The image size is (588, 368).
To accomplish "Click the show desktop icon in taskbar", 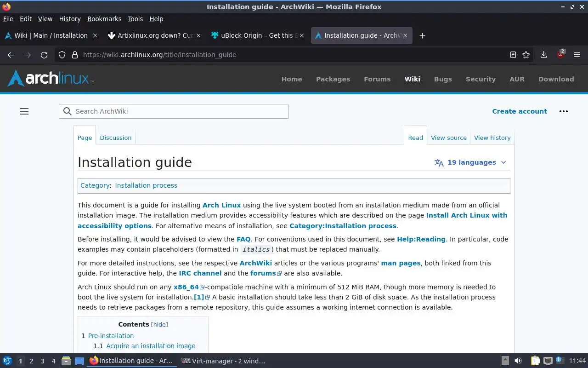I will coord(79,361).
